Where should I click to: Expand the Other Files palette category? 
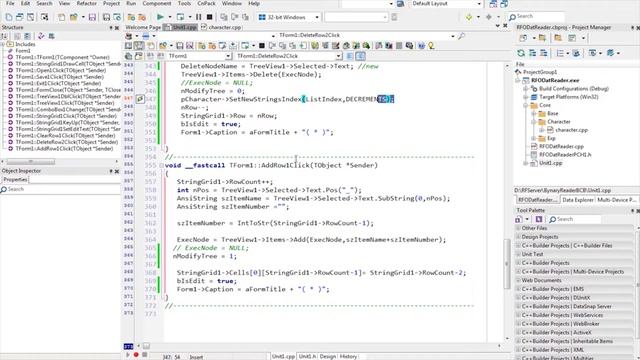[518, 228]
